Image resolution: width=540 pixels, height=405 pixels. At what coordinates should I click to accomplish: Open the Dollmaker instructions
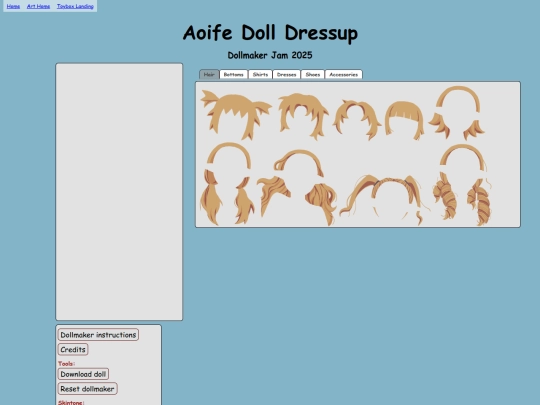(x=98, y=335)
